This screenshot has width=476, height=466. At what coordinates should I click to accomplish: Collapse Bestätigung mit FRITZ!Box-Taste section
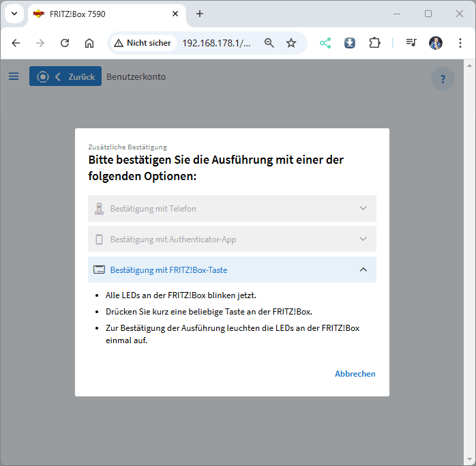(363, 270)
